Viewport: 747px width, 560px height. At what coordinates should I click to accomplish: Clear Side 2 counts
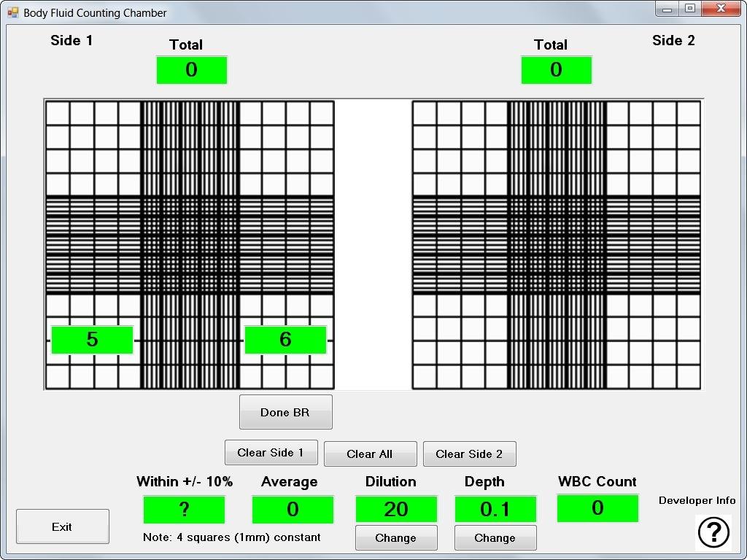click(x=469, y=454)
